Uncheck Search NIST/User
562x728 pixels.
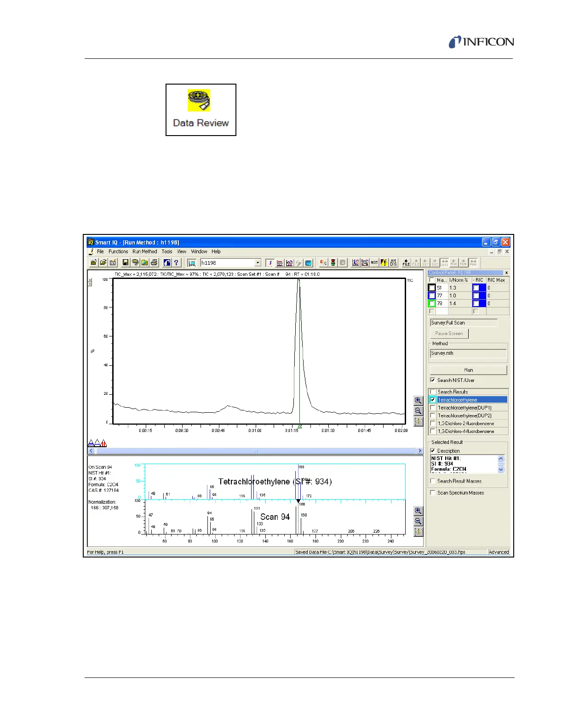point(433,380)
